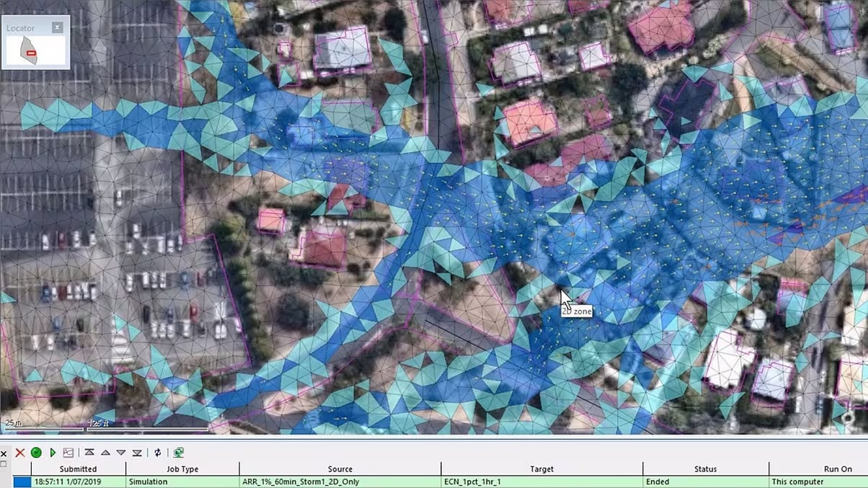
Task: Move job to bottom of queue icon
Action: click(x=137, y=453)
